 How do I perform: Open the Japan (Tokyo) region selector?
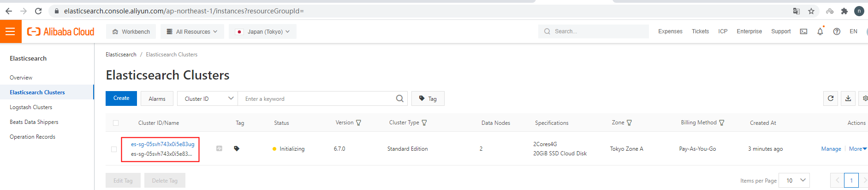[262, 31]
